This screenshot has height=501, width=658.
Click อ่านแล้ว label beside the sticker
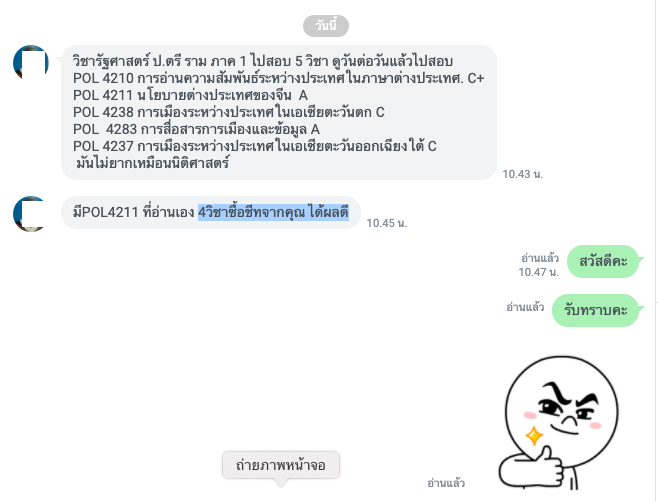click(x=446, y=483)
